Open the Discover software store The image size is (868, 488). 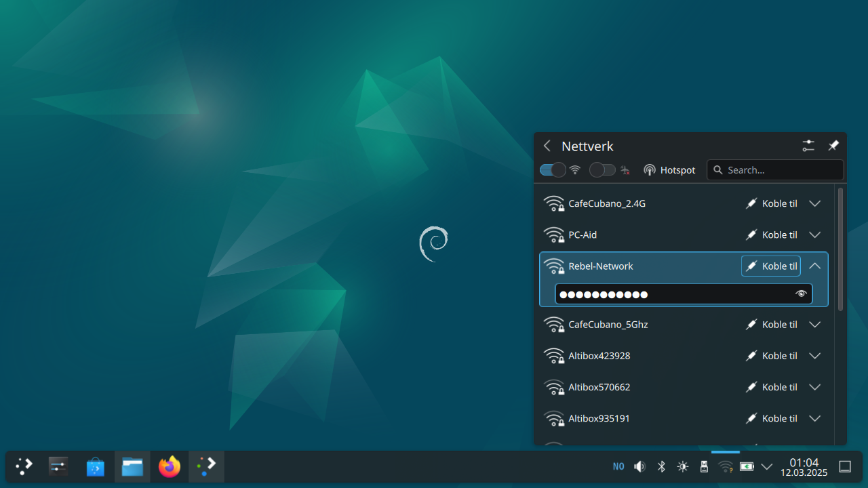(x=95, y=466)
